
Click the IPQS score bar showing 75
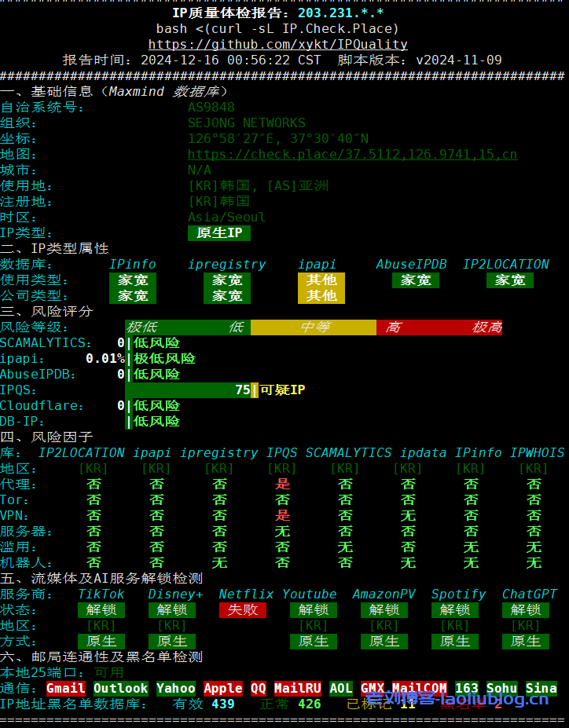click(x=191, y=390)
